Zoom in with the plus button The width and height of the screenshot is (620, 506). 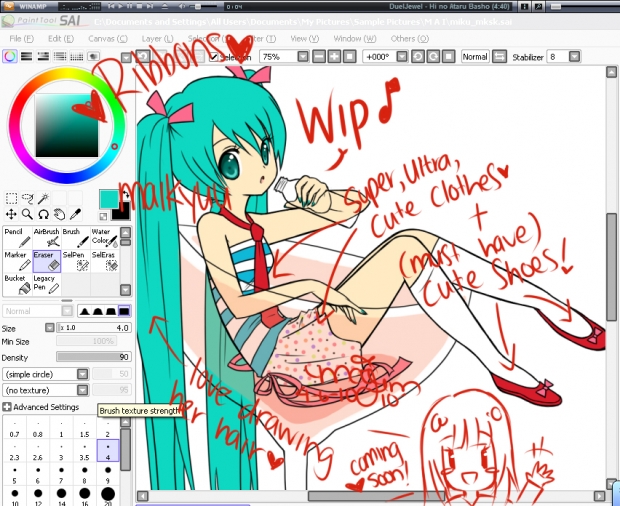click(334, 57)
